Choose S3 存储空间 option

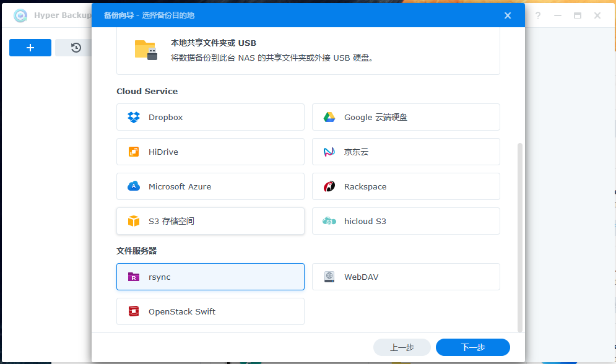click(x=210, y=221)
